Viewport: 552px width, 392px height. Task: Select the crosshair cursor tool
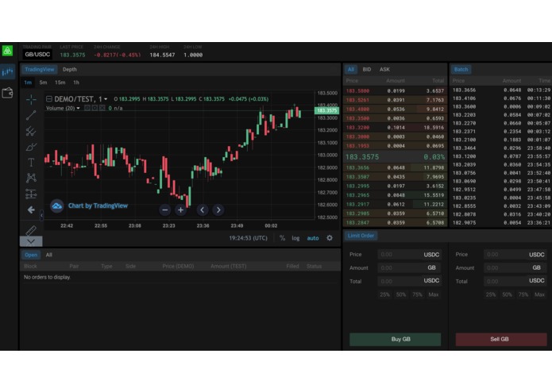[31, 99]
